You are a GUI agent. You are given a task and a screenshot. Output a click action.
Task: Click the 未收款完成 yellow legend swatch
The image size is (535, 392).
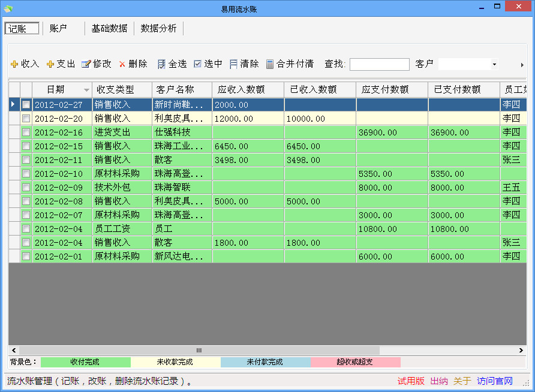[x=175, y=362]
